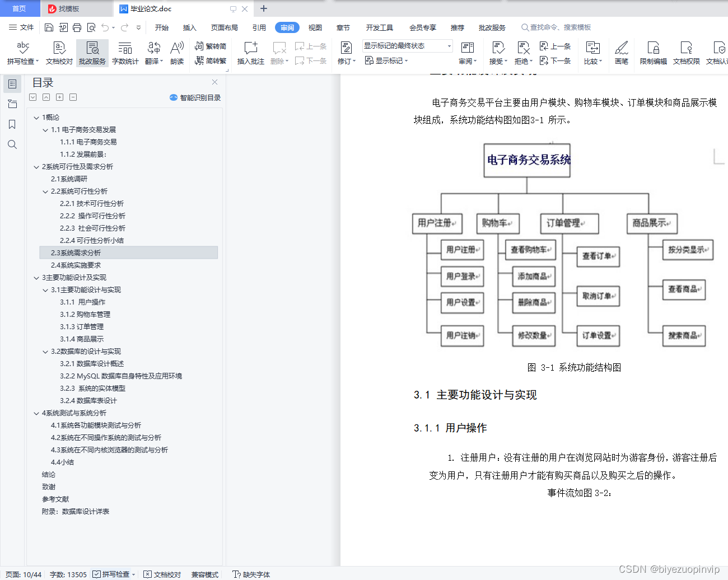Click Missing Fonts (缺失字体) in status bar
728x580 pixels.
point(251,574)
